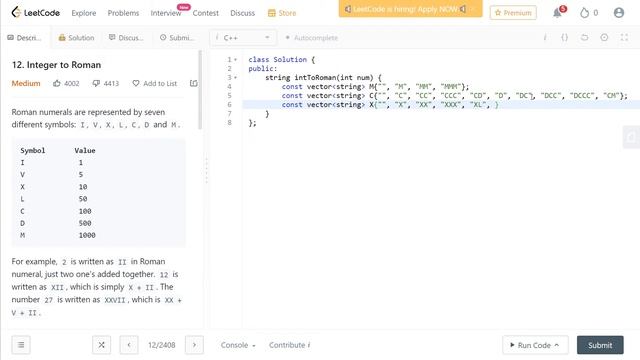
Task: Reset code with the restore icon
Action: (x=584, y=38)
